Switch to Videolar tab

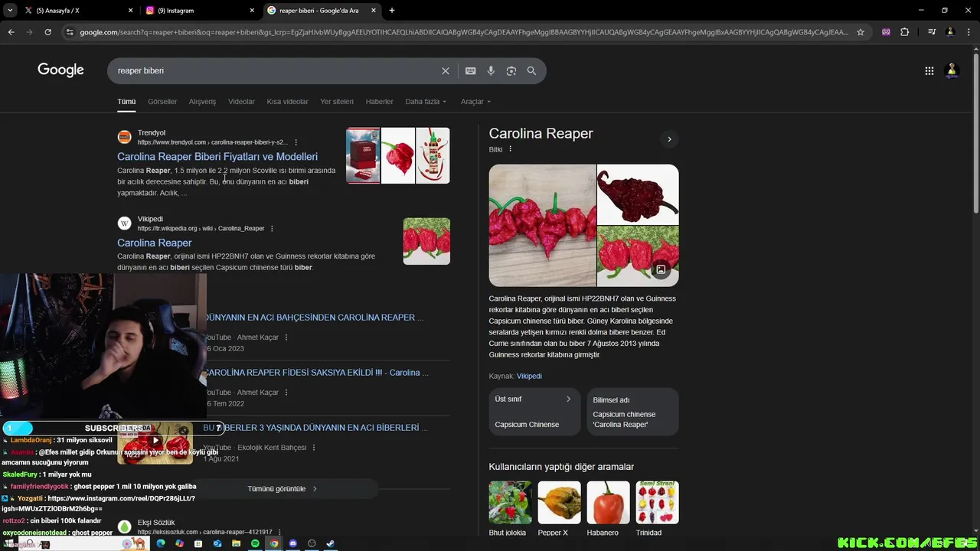click(241, 101)
